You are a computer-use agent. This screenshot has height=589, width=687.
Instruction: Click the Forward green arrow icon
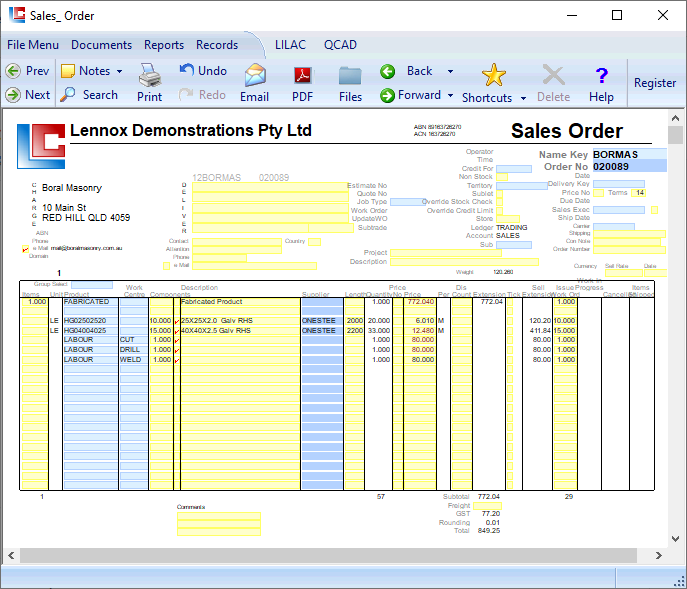(x=387, y=95)
